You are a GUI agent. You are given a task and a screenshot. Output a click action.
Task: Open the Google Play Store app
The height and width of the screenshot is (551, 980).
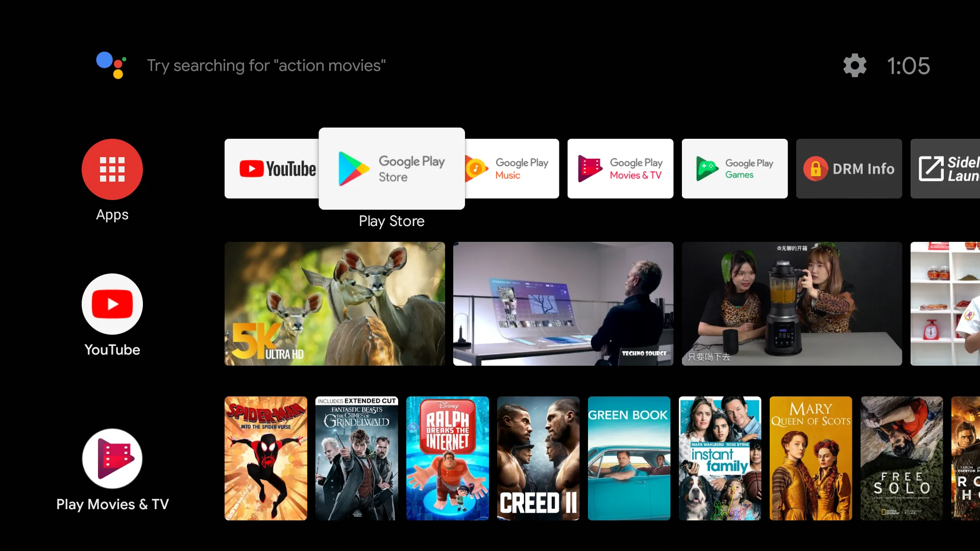[391, 169]
